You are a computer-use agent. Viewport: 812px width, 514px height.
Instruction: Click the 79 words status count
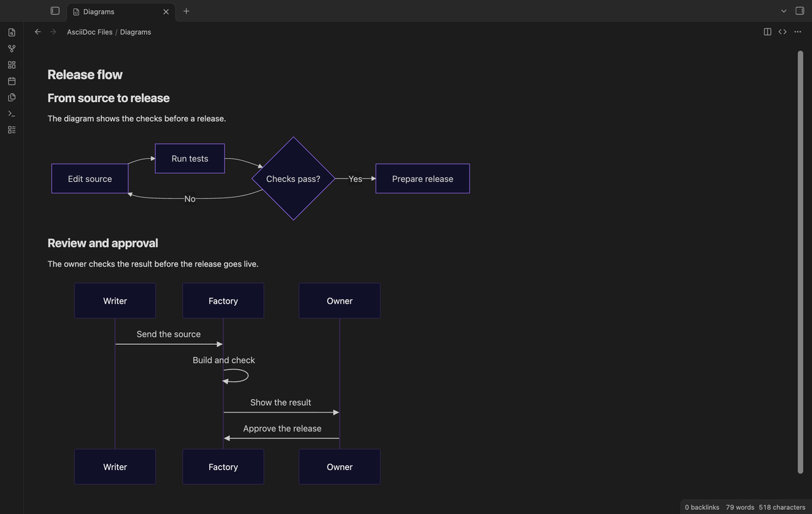click(740, 507)
